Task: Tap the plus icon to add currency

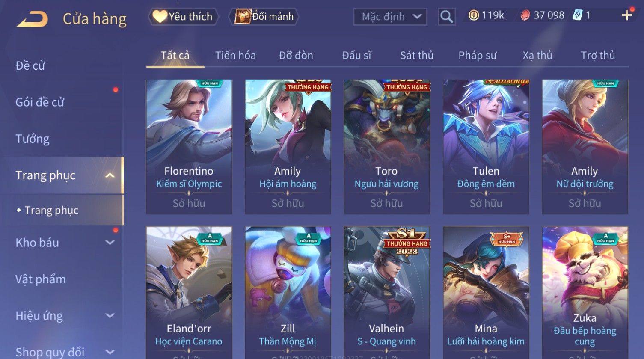Action: pyautogui.click(x=627, y=15)
